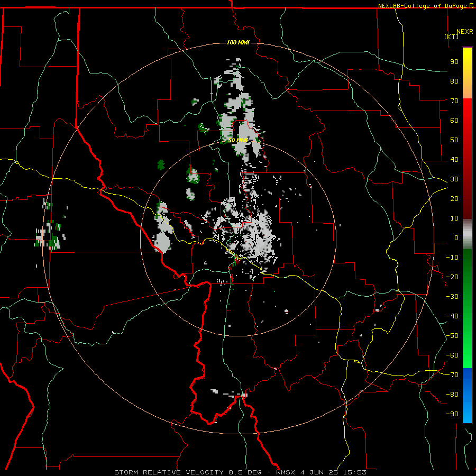This screenshot has width=476, height=476.
Task: Click the 4 JUN 25 date text
Action: [319, 472]
